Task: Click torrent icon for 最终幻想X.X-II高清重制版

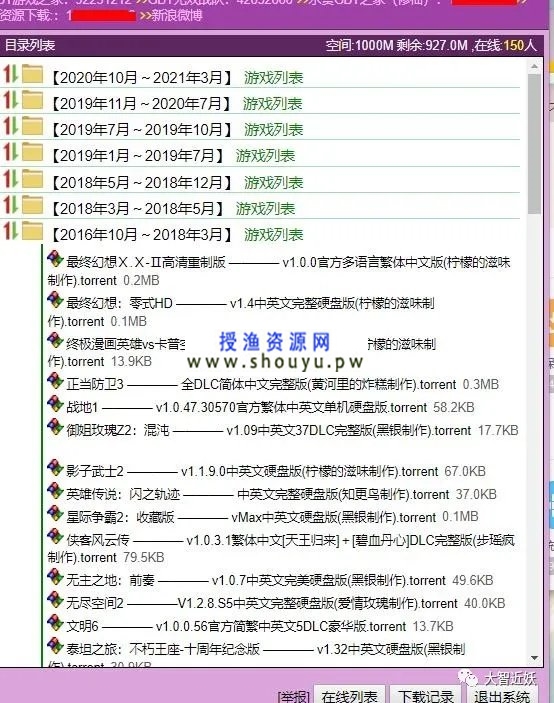Action: [55, 259]
